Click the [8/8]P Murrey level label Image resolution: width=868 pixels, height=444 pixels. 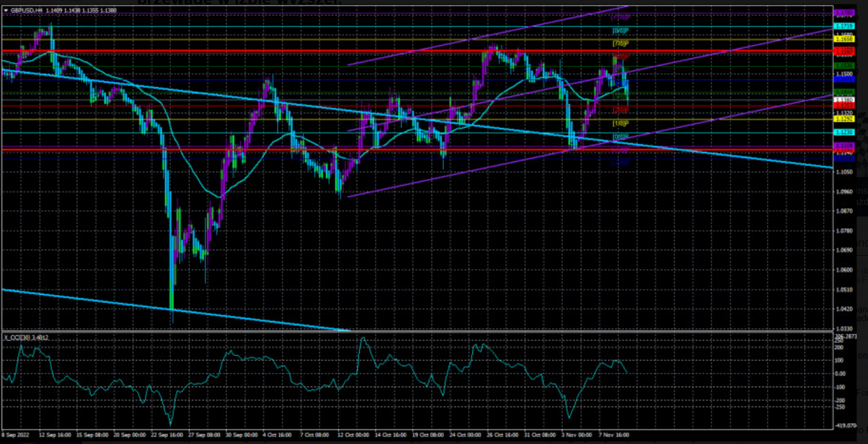click(x=620, y=30)
